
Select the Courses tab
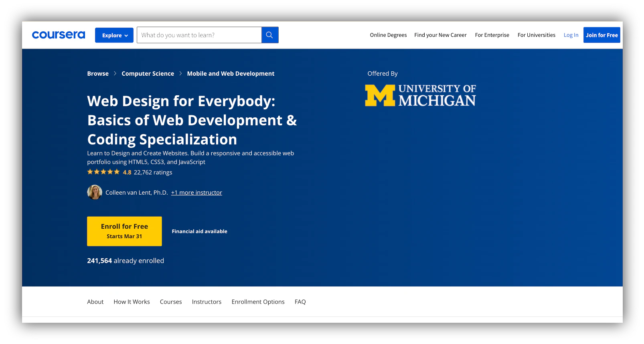[171, 302]
